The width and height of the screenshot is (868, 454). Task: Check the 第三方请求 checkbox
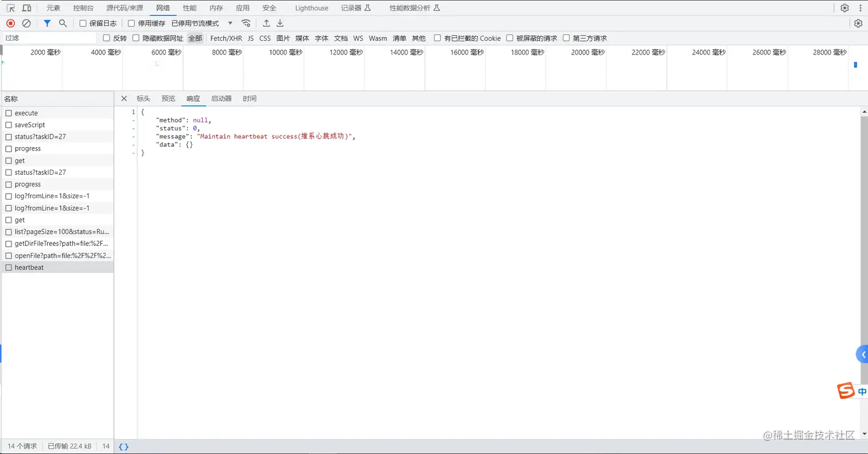coord(567,38)
